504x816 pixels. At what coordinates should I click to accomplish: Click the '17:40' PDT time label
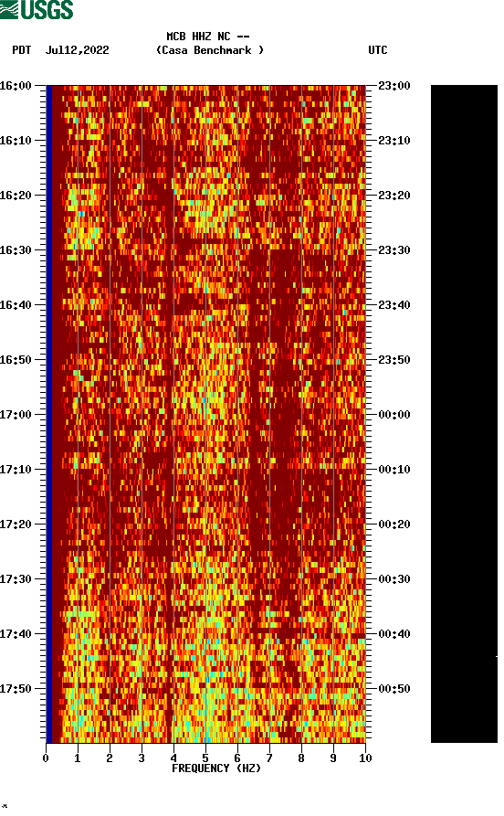coord(16,634)
